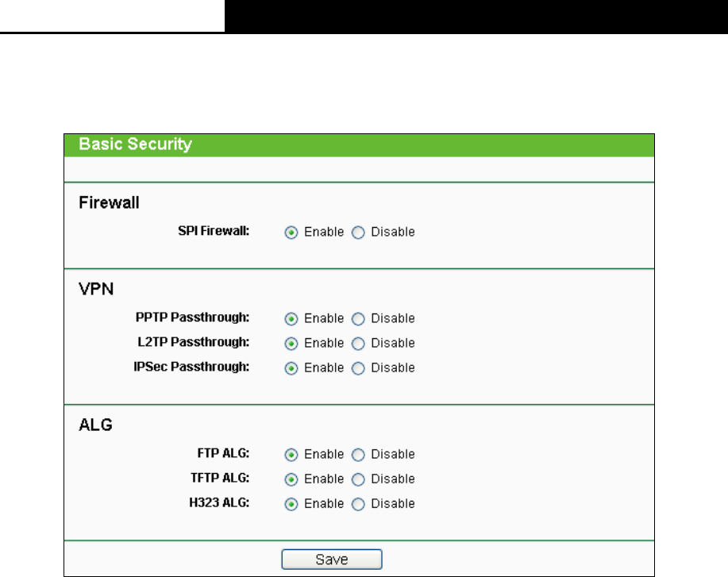Click the L2TP Passthrough label
This screenshot has width=728, height=577.
tap(193, 342)
